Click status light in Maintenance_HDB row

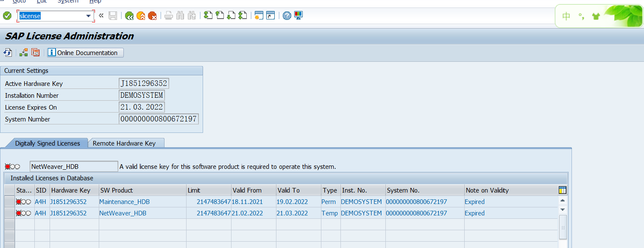[23, 201]
